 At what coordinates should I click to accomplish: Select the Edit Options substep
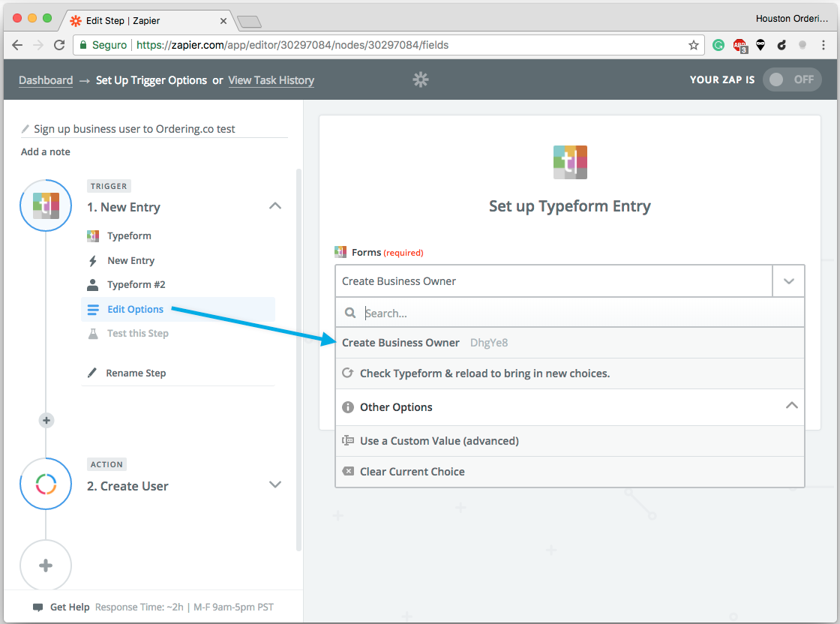click(178, 309)
